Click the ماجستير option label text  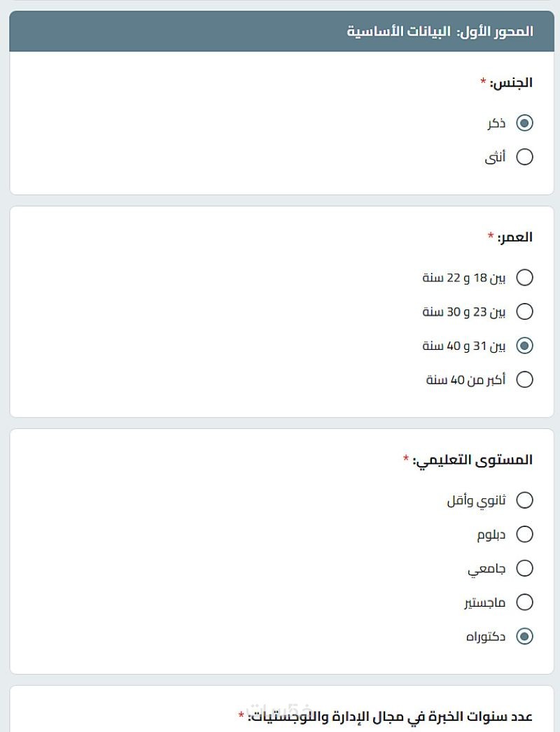[484, 602]
